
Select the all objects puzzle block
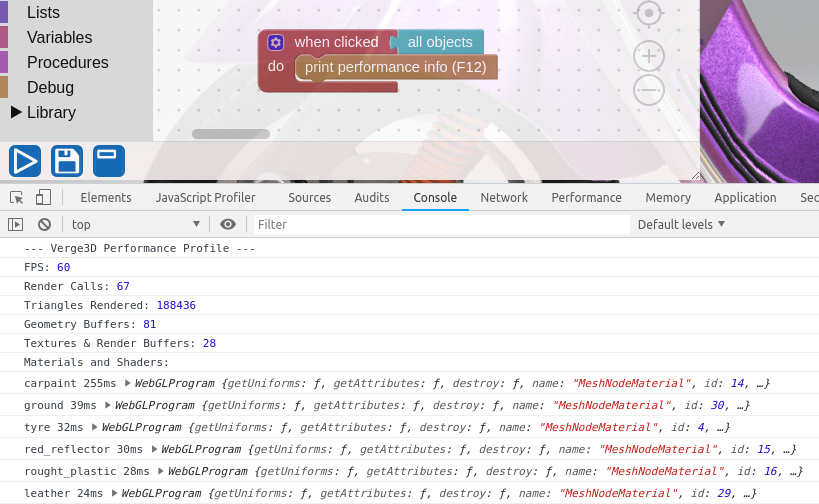pyautogui.click(x=440, y=42)
